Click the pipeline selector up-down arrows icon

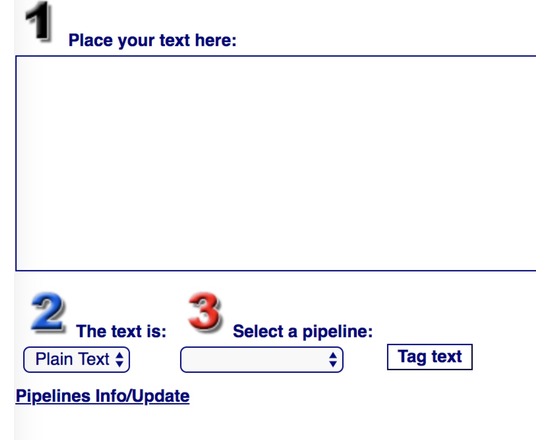pyautogui.click(x=333, y=360)
